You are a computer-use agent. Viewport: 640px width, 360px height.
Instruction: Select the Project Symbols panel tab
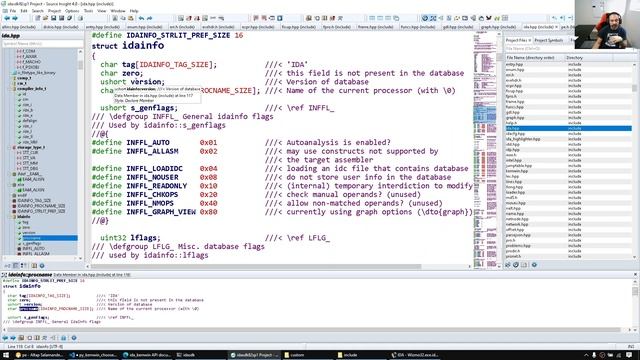point(549,40)
